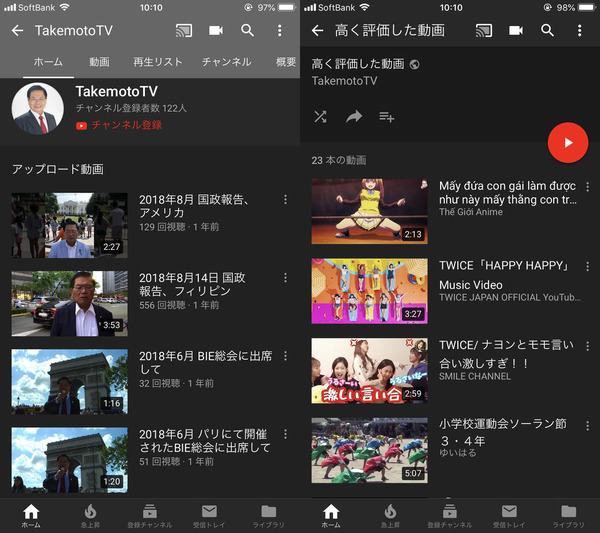600x533 pixels.
Task: Shuffle the 高く評価した動画 playlist
Action: [320, 117]
